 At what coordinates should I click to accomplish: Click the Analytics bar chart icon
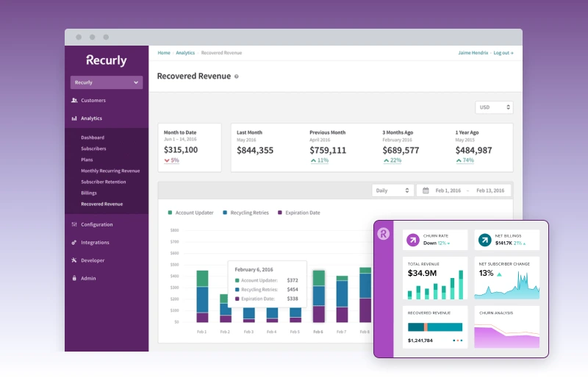pos(74,118)
